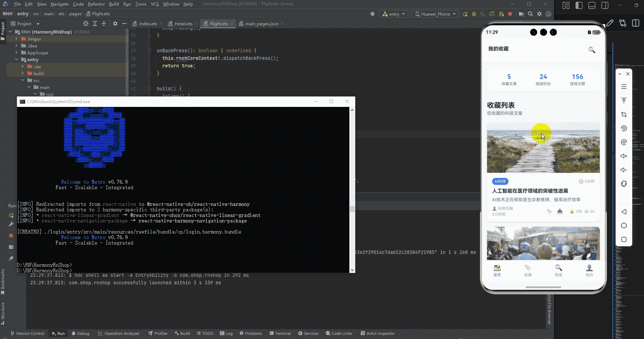Hide the Project panel with minus icon

click(x=124, y=24)
